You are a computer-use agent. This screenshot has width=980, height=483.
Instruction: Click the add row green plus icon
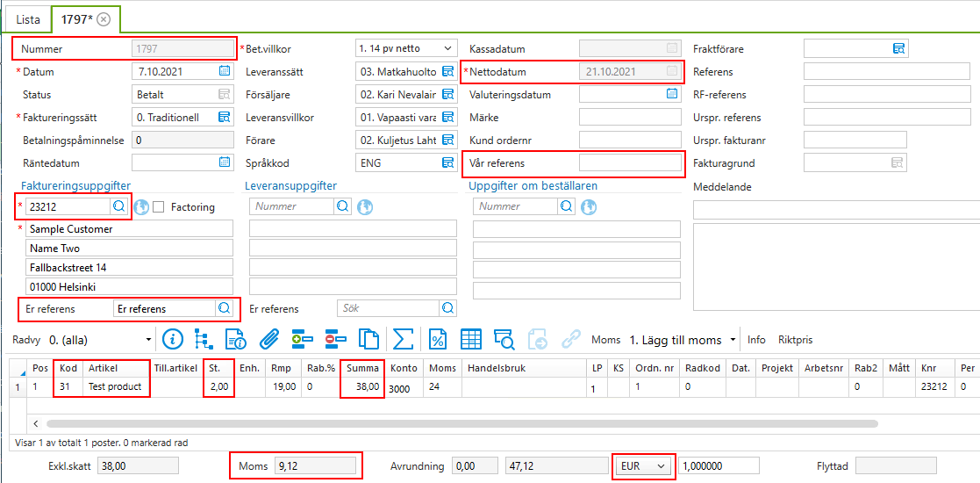(x=302, y=339)
